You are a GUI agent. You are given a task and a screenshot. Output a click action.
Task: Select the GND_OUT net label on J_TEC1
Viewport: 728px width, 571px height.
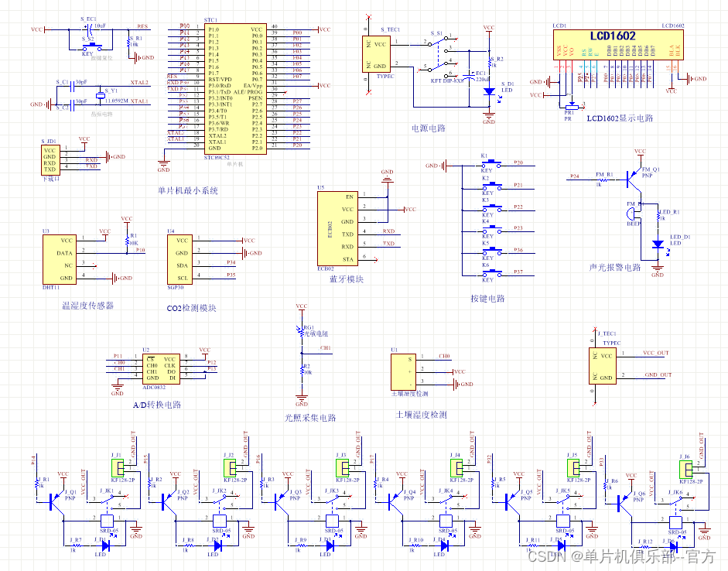658,374
